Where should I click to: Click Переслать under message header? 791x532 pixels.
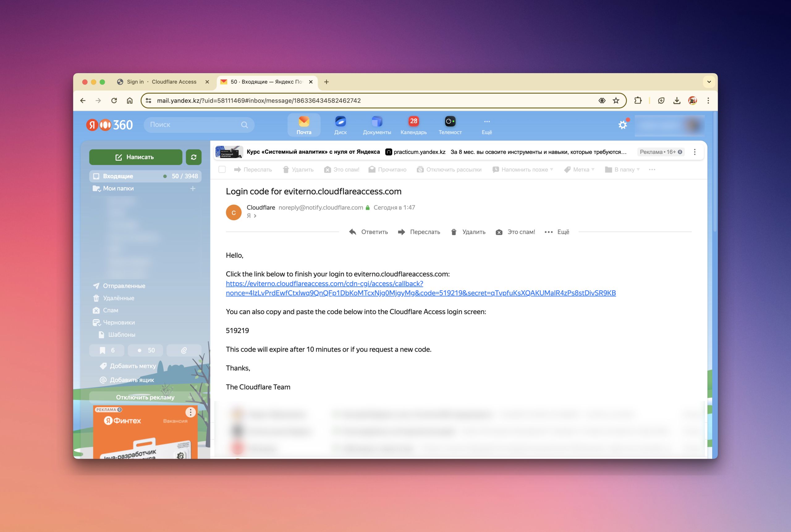(419, 232)
